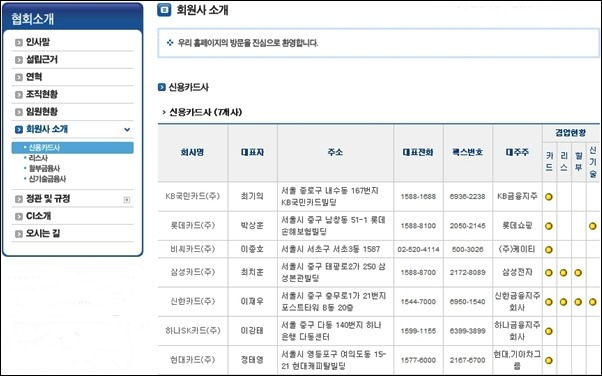Open the 할부금융사 submenu link

tap(44, 168)
